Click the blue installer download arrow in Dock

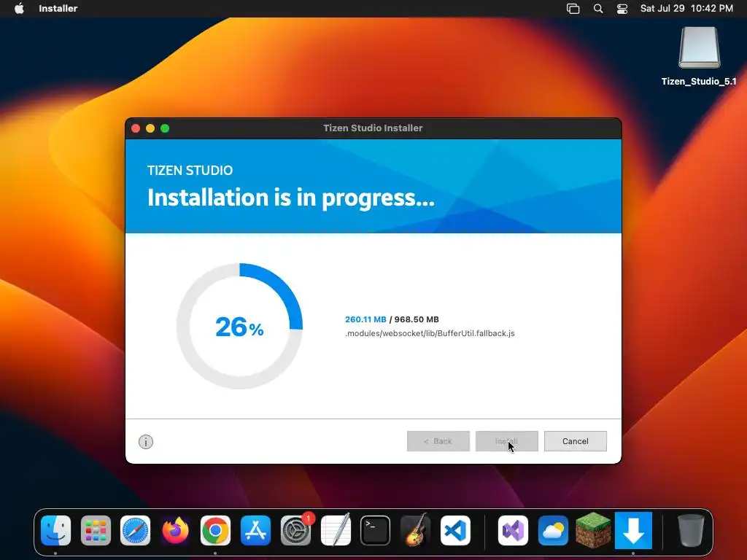[633, 530]
